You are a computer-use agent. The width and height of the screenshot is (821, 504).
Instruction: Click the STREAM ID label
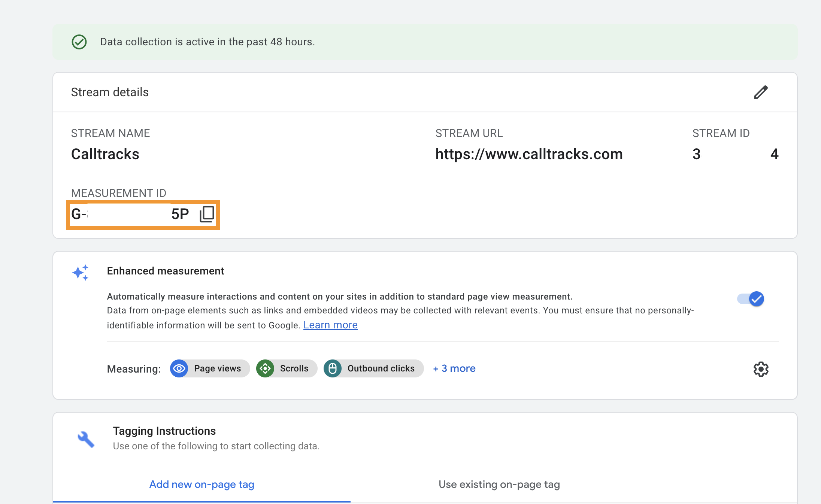tap(721, 133)
